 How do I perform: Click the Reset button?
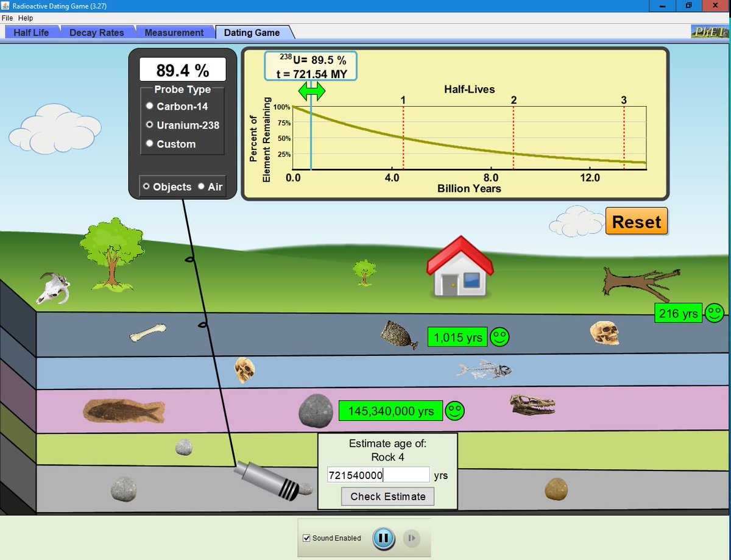click(637, 222)
